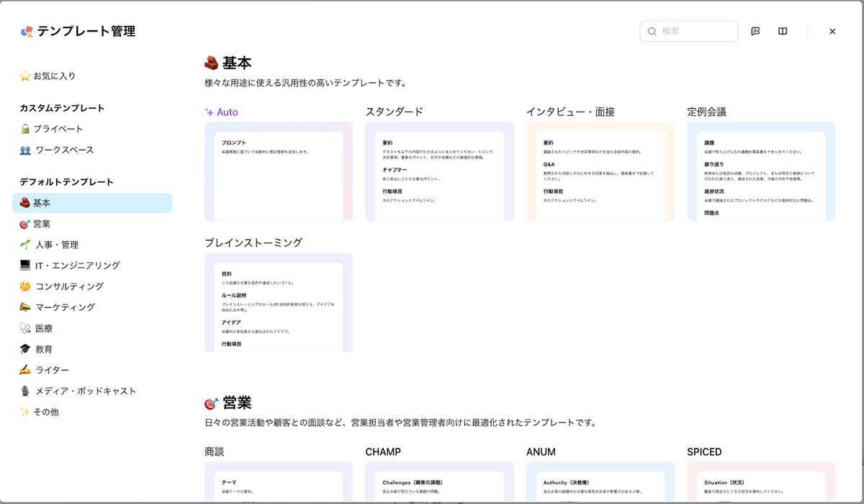Open the ANUM template card

pos(600,482)
